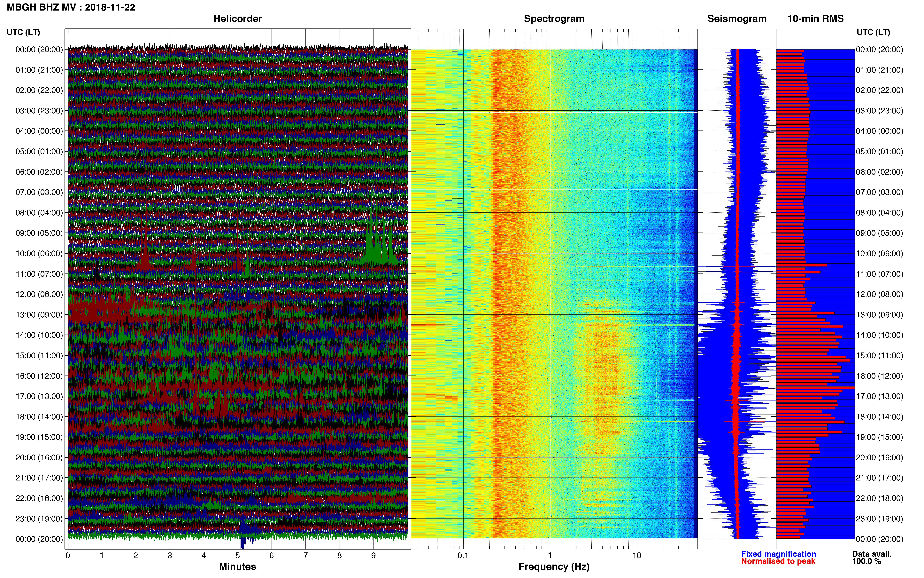Click "13:00 (09:00)" on the left time axis
This screenshot has width=924, height=578.
coord(39,315)
